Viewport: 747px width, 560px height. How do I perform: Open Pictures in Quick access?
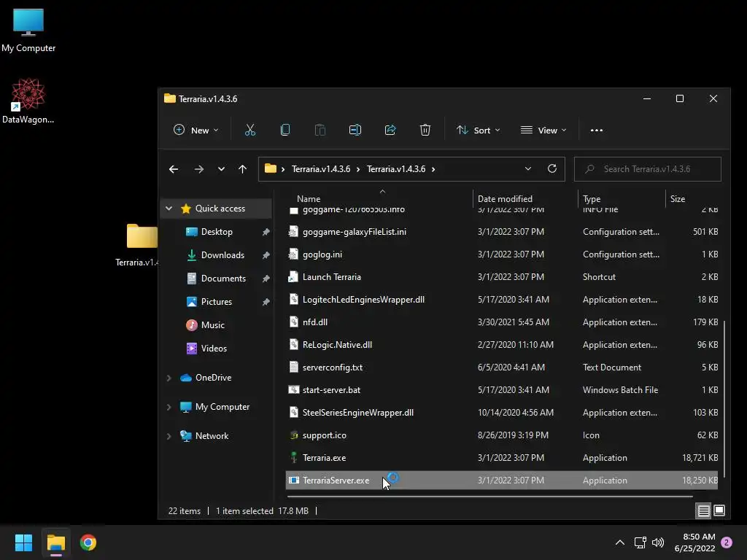coord(216,301)
